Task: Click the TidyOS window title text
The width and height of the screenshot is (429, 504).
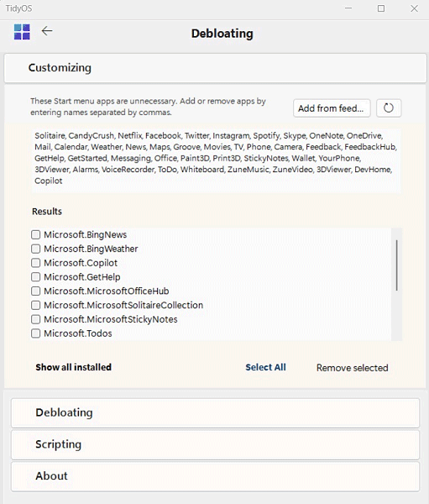Action: [18, 8]
